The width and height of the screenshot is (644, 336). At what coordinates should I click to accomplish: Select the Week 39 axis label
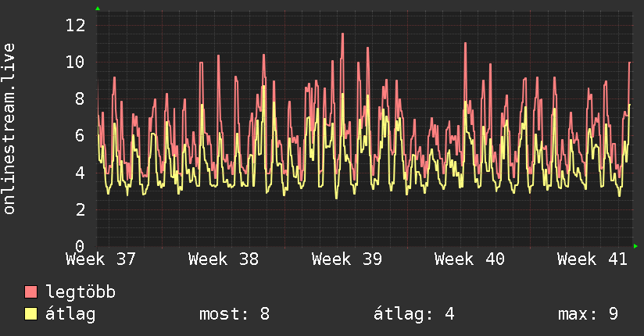click(347, 259)
